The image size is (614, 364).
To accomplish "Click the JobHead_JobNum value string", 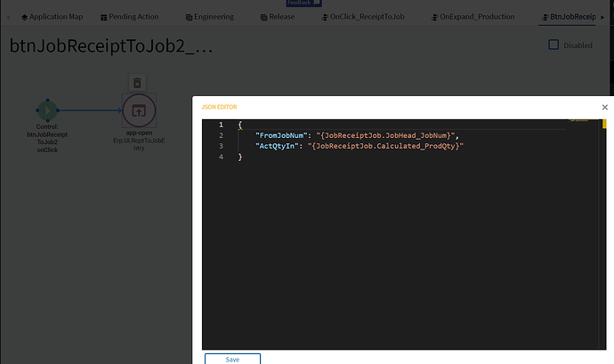I will click(x=385, y=135).
